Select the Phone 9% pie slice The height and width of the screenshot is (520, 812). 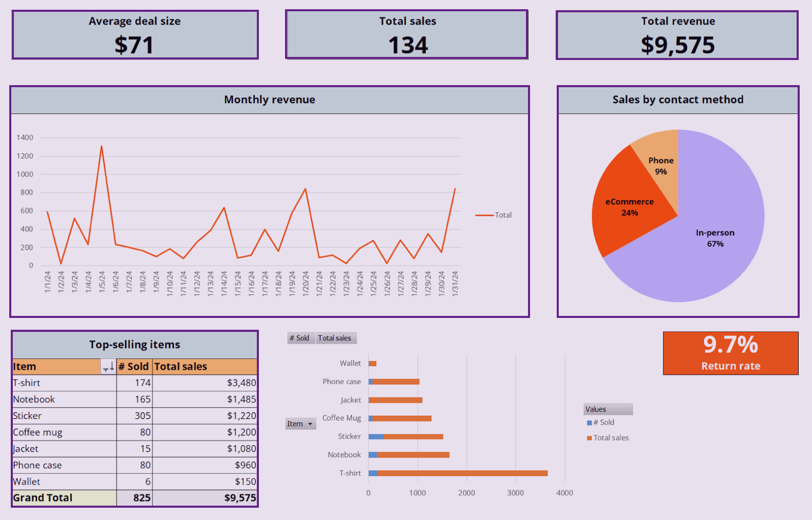pos(661,166)
